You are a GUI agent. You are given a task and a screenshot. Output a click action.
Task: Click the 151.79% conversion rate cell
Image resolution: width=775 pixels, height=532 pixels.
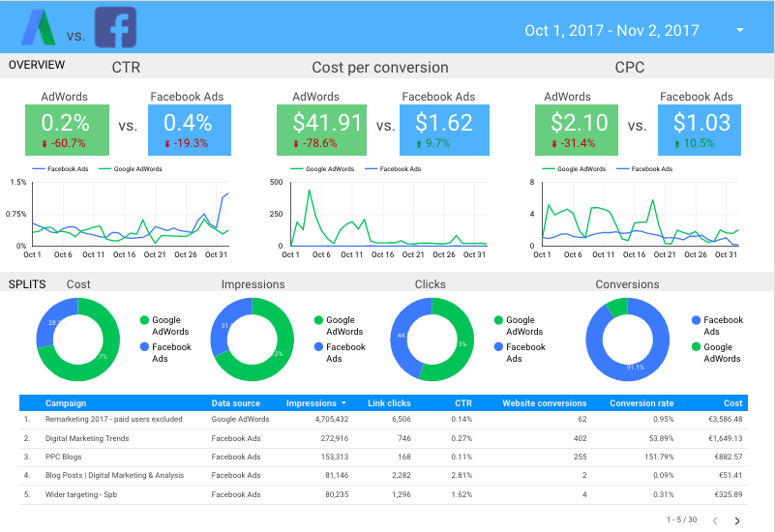[x=659, y=457]
